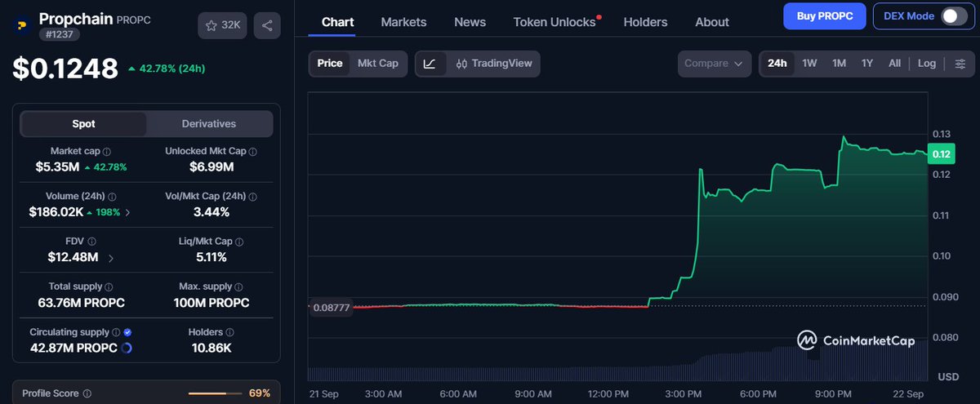The height and width of the screenshot is (404, 980).
Task: Click the 3.44% Vol/Mkt Cap value
Action: [x=212, y=212]
